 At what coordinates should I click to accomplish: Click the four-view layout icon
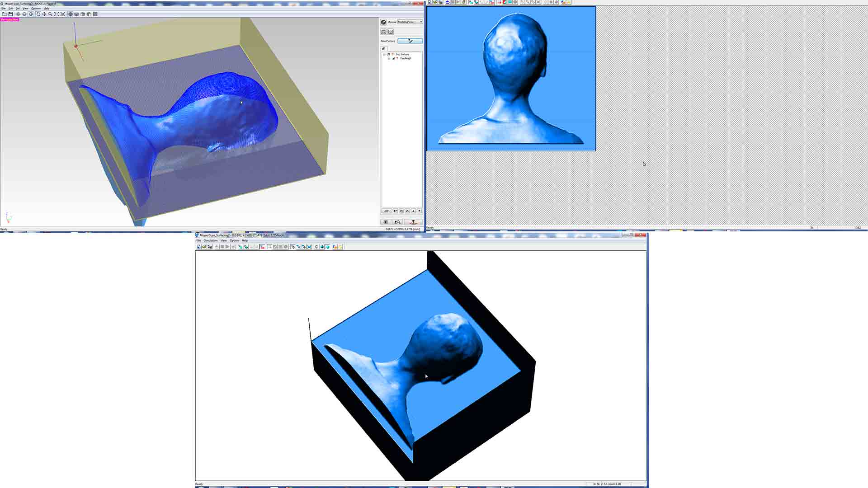point(95,14)
